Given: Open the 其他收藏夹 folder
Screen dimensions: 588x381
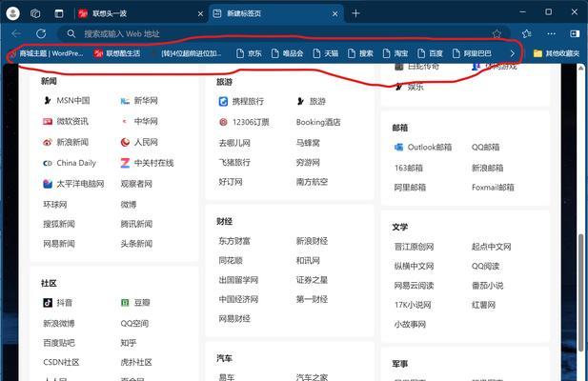Looking at the screenshot, I should (x=557, y=53).
